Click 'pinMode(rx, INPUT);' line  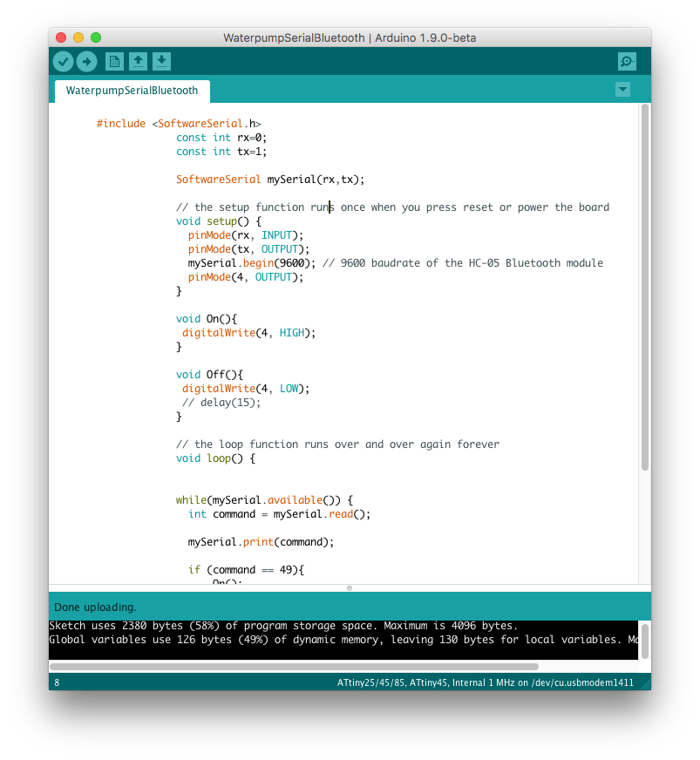click(246, 235)
